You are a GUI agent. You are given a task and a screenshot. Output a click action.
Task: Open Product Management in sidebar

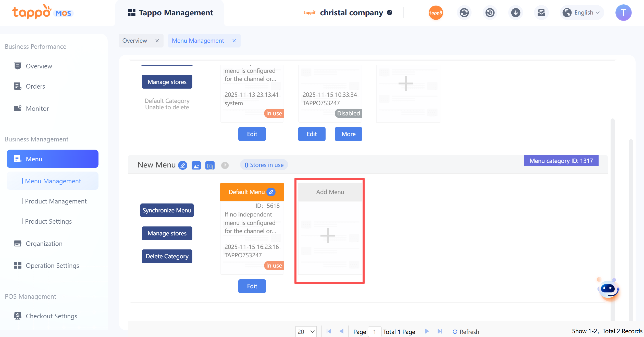pos(56,201)
